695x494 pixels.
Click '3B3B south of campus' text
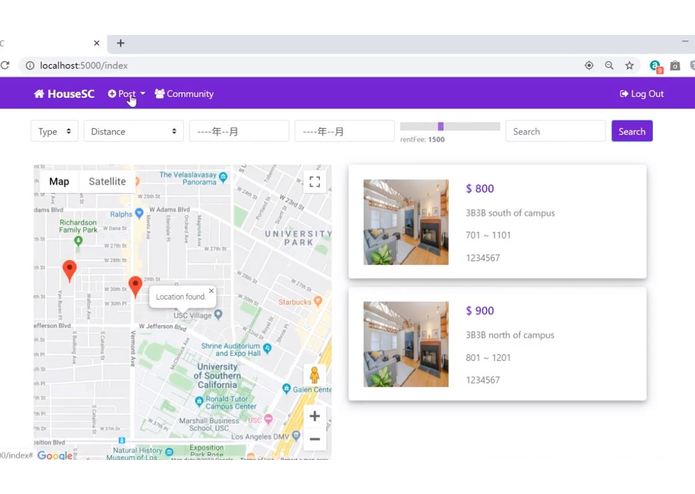tap(510, 213)
